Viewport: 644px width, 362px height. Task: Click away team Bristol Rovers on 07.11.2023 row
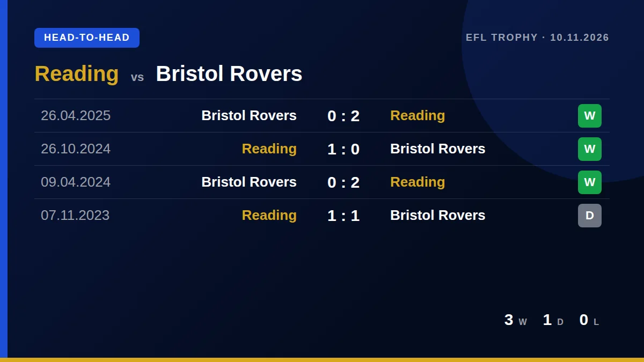click(x=438, y=216)
